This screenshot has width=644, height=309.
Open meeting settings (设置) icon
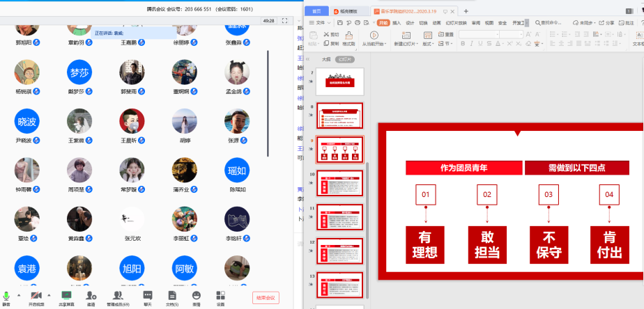(220, 296)
